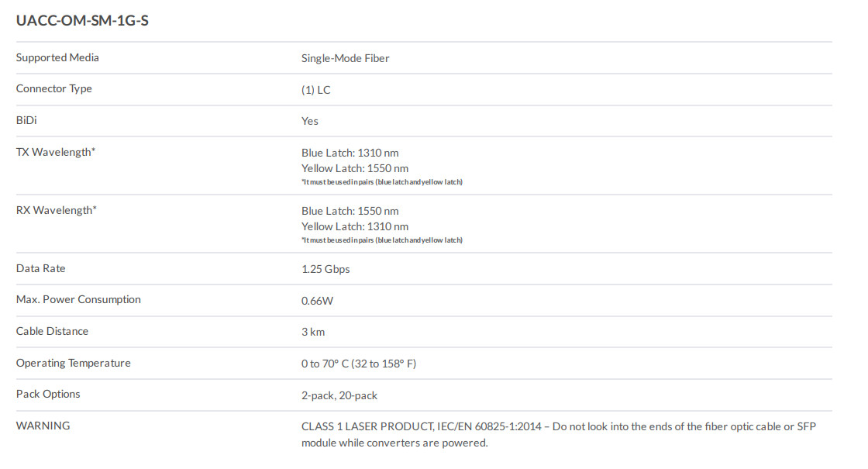Image resolution: width=868 pixels, height=469 pixels.
Task: Click the 0.66W power value
Action: click(x=318, y=301)
